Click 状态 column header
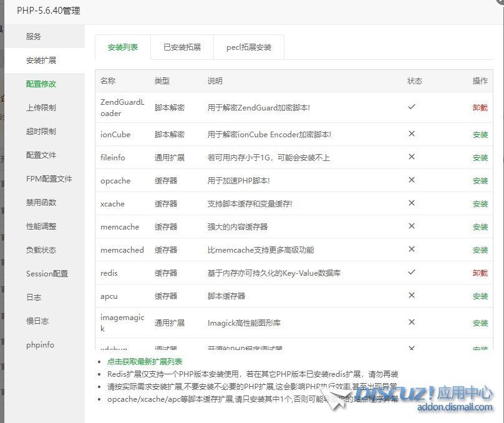Image resolution: width=504 pixels, height=423 pixels. (415, 81)
